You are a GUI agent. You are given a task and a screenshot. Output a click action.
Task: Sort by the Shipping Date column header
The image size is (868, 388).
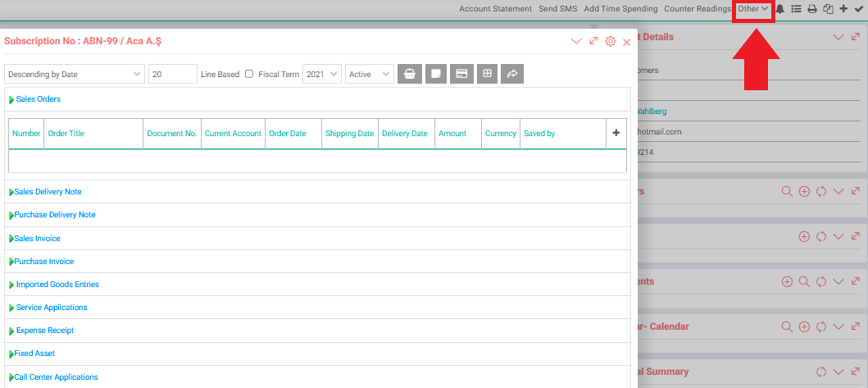point(350,134)
